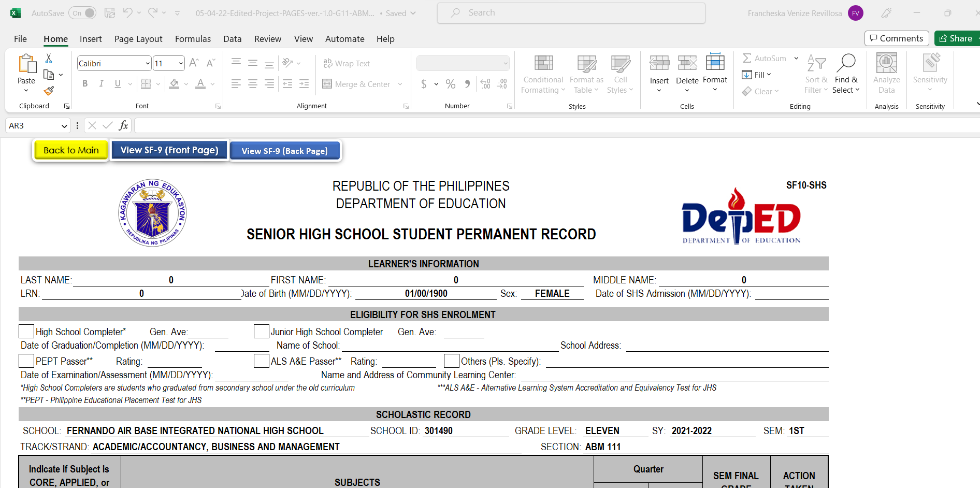
Task: Click View SF-9 (Back Page) button
Action: (x=285, y=151)
